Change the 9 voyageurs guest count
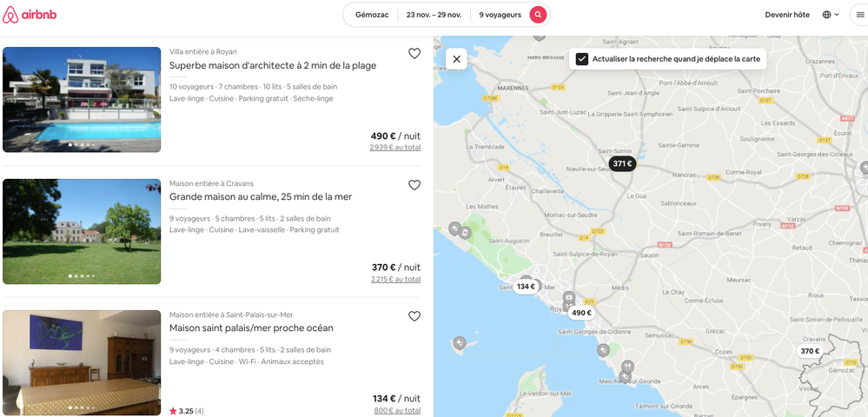This screenshot has width=868, height=417. (500, 15)
